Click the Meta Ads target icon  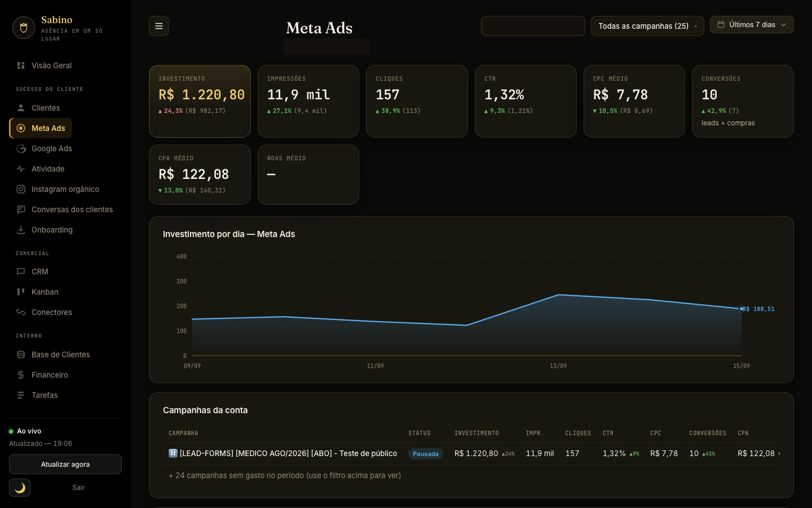click(x=21, y=128)
